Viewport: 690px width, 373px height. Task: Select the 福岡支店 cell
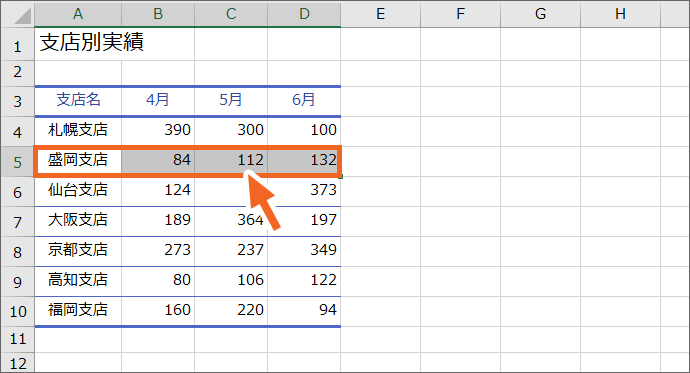pyautogui.click(x=78, y=311)
